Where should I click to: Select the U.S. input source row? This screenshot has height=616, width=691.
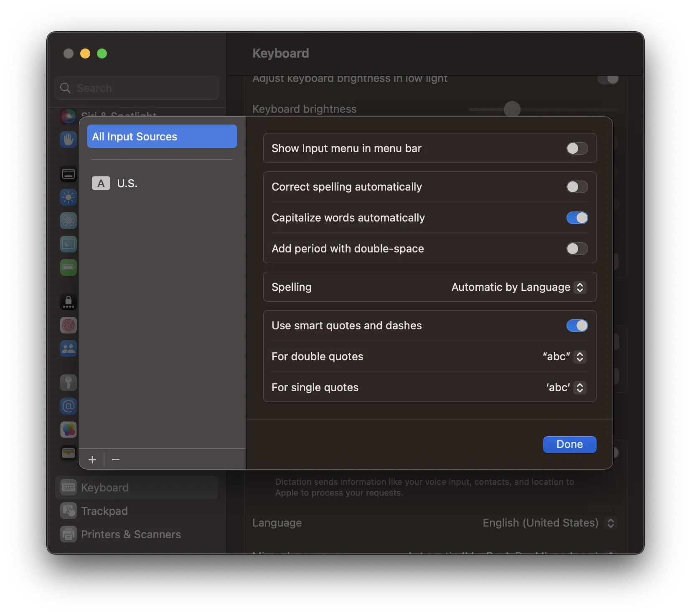(162, 183)
